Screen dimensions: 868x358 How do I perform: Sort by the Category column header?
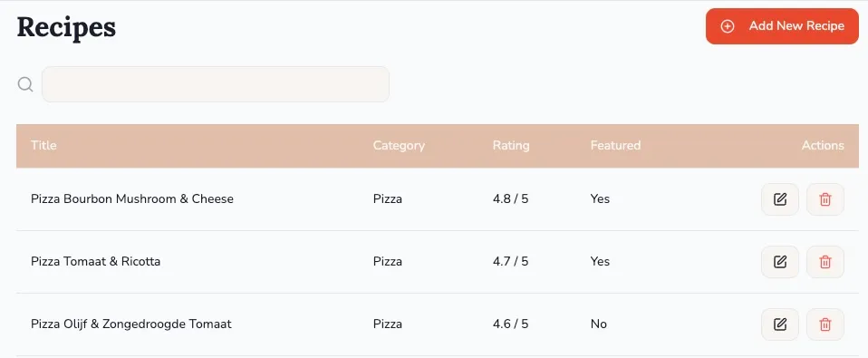coord(399,146)
